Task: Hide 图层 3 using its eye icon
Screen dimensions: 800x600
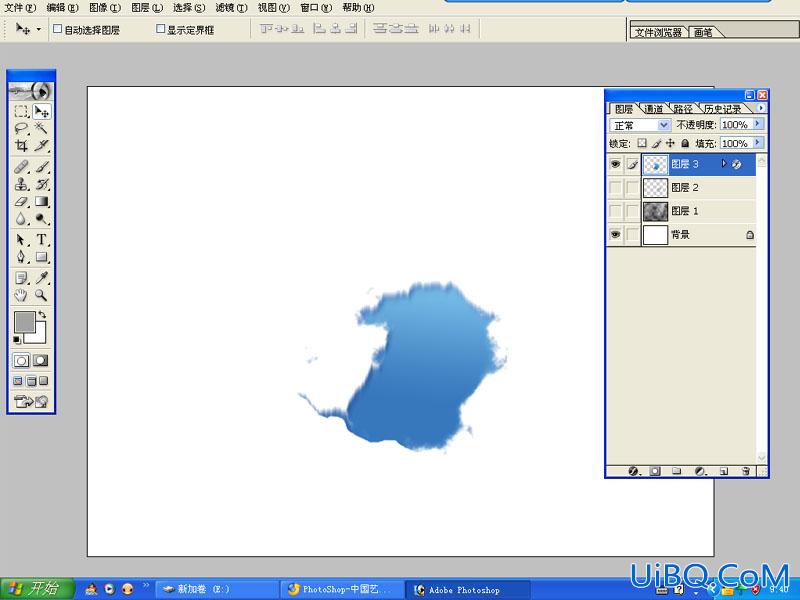Action: (x=615, y=164)
